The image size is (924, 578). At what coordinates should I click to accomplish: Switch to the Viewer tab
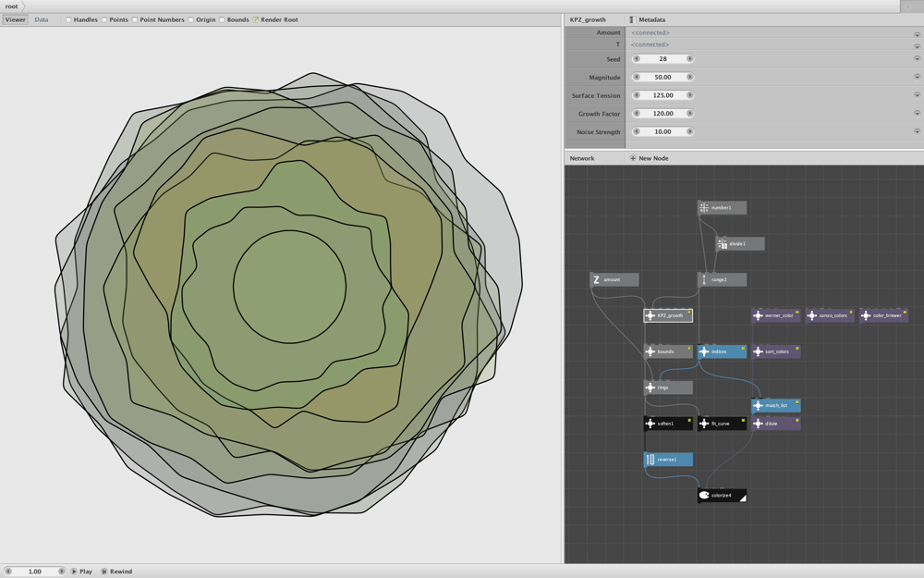(x=16, y=20)
